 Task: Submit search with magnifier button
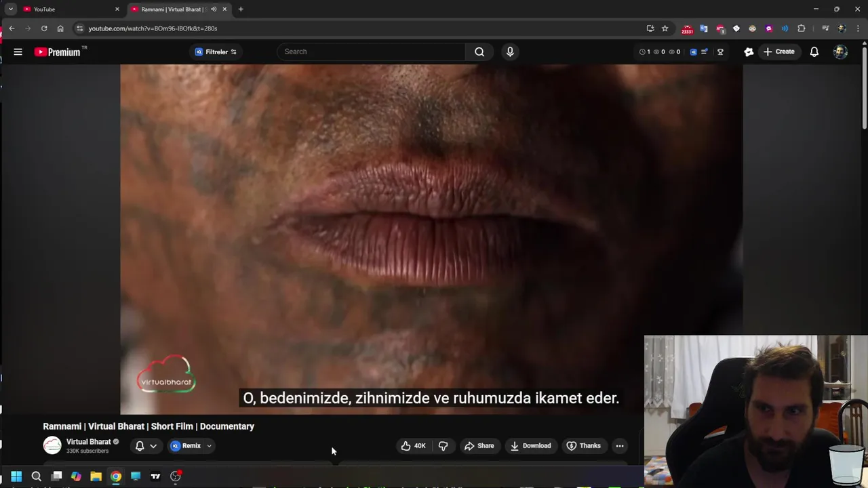point(479,52)
